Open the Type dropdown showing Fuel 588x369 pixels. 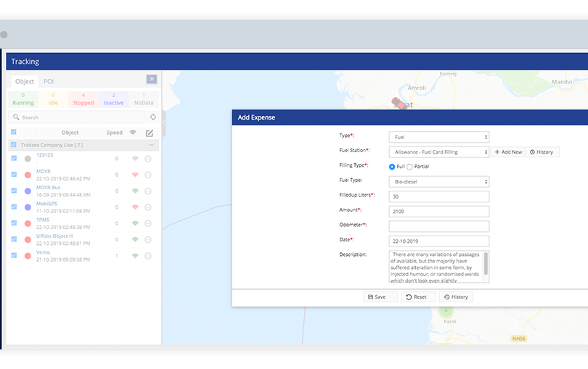[x=438, y=137]
